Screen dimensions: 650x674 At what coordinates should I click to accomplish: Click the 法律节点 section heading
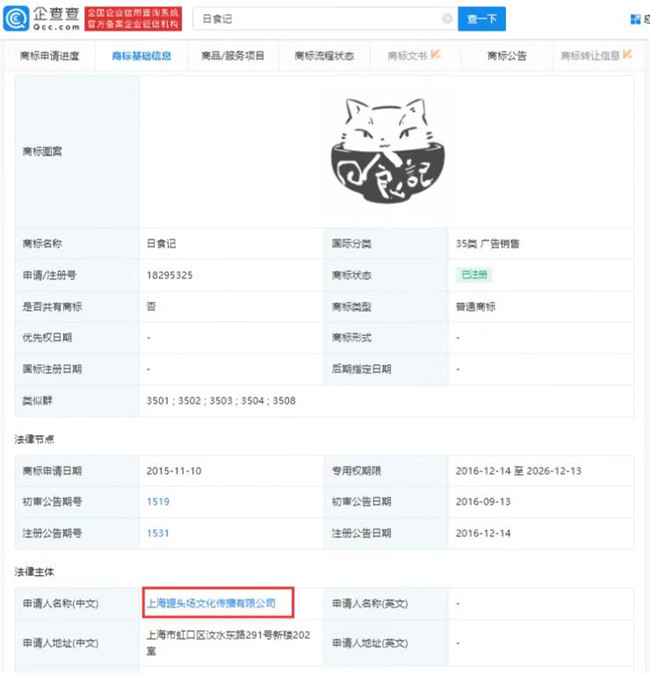pyautogui.click(x=34, y=439)
